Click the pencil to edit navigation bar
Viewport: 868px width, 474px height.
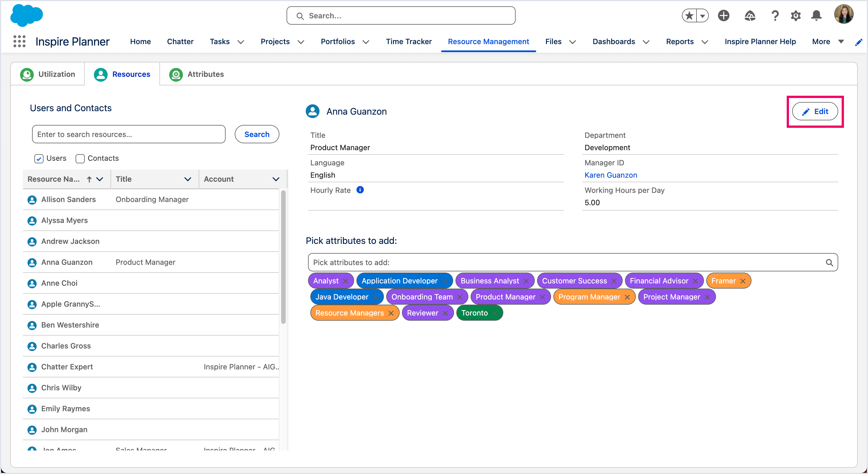click(x=859, y=42)
